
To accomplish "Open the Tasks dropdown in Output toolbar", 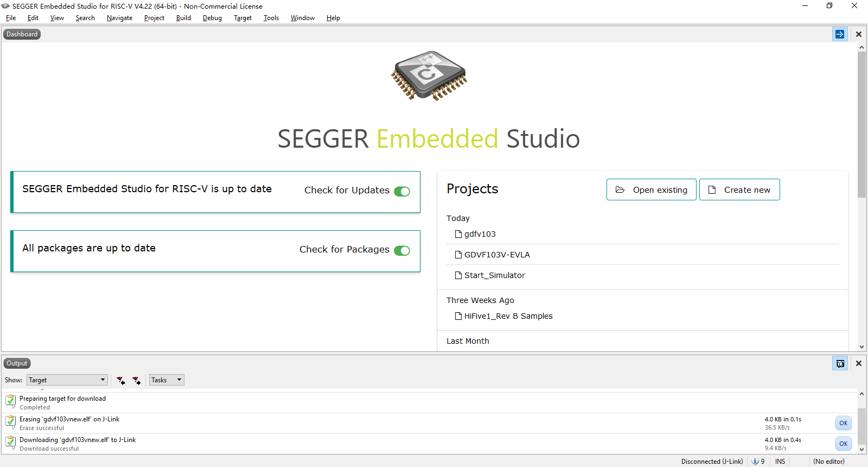I will (167, 380).
